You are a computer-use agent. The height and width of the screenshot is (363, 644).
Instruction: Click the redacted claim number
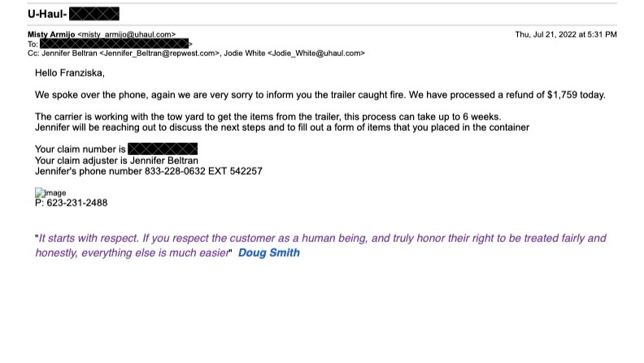coord(163,149)
